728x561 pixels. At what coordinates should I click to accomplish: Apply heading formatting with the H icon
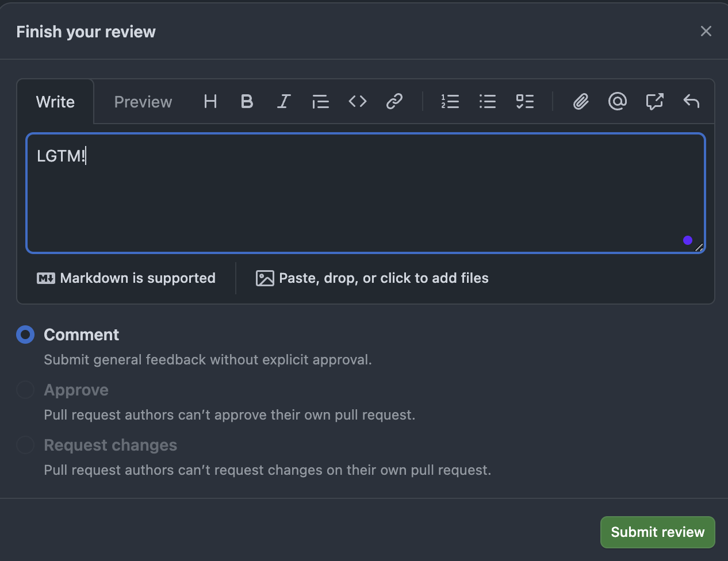[210, 102]
